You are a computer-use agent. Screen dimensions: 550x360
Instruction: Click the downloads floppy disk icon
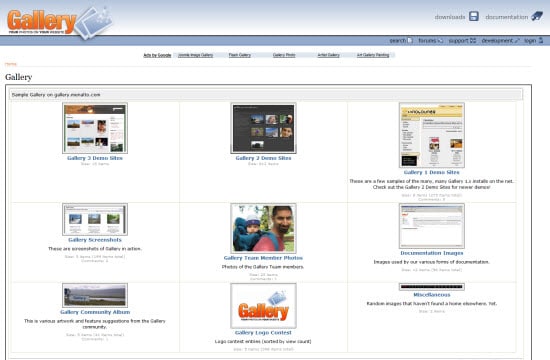click(x=474, y=16)
